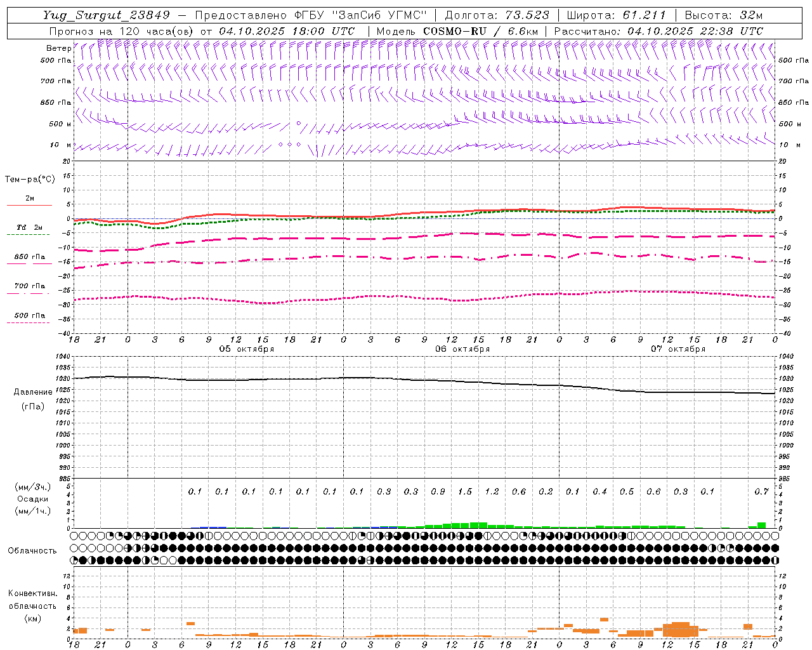Select the precipitation value "1.2"

click(492, 491)
